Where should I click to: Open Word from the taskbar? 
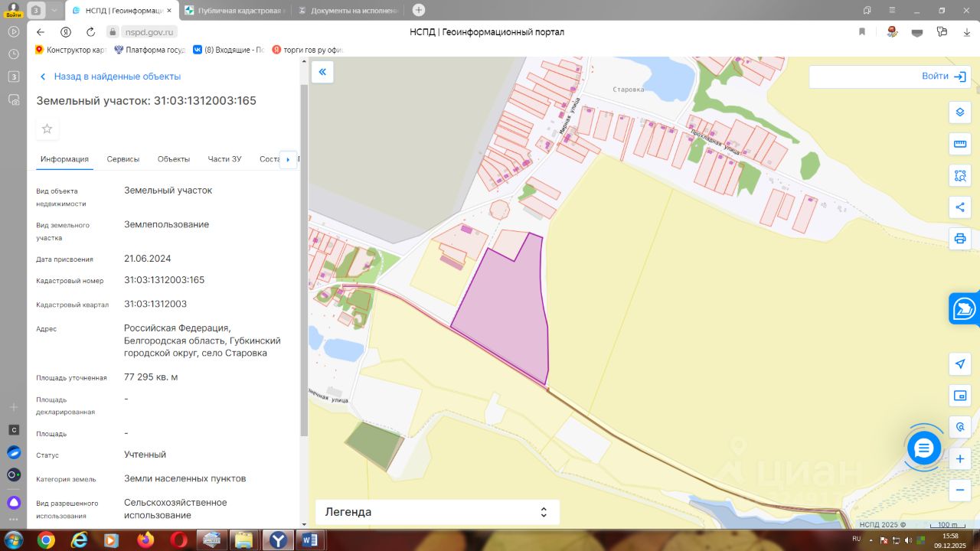coord(310,540)
